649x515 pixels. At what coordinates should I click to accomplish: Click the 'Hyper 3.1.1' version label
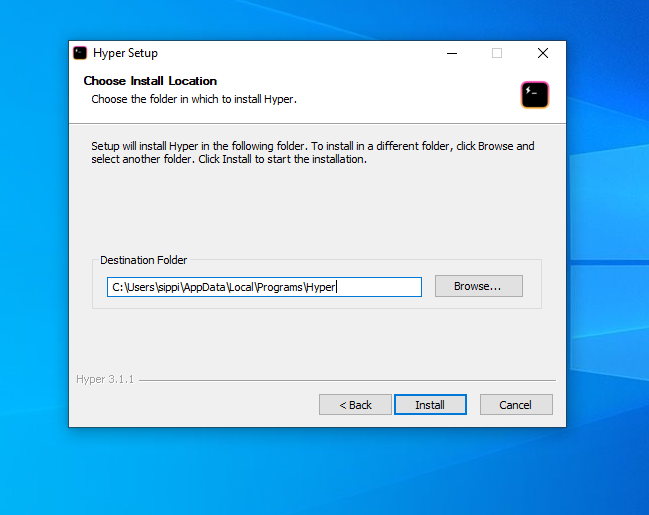pyautogui.click(x=105, y=379)
